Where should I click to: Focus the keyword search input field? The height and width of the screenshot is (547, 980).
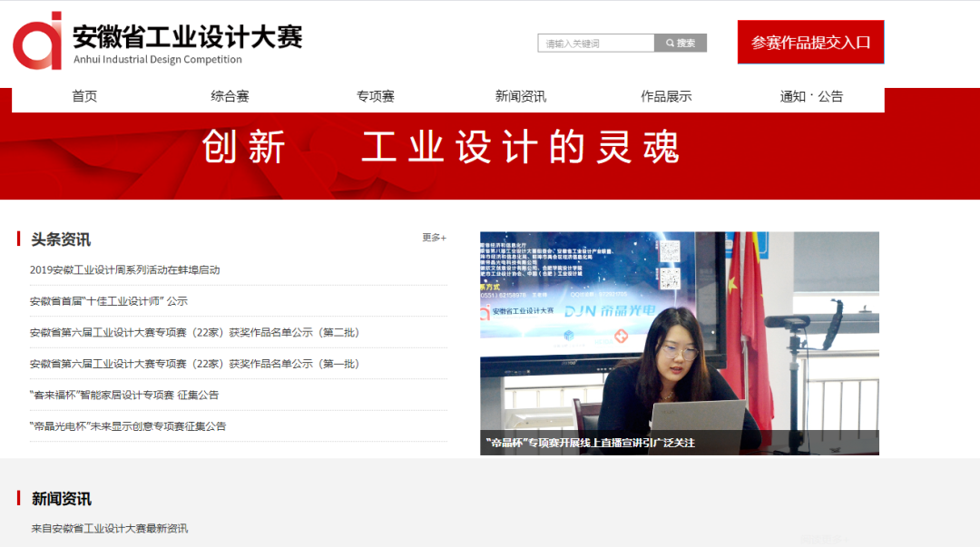(x=596, y=44)
